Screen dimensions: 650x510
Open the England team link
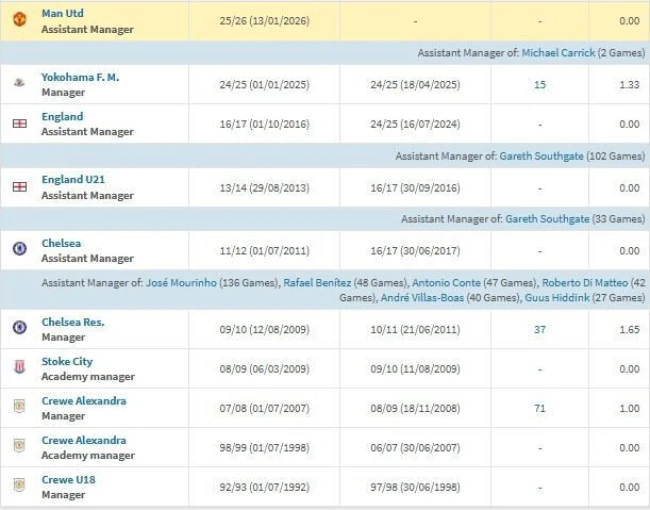(62, 117)
